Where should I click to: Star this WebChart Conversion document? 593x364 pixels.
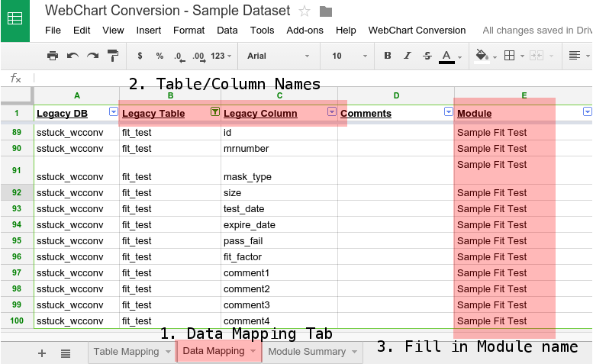305,11
